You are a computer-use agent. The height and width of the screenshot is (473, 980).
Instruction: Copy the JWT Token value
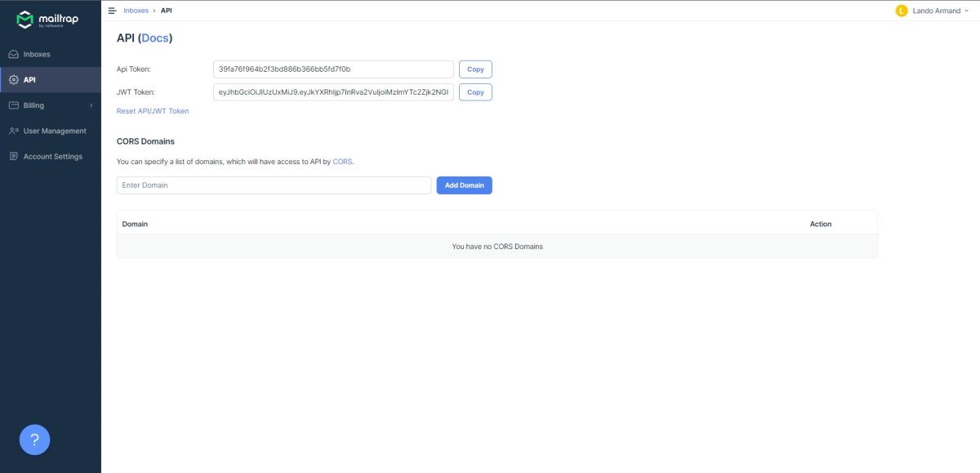click(x=475, y=91)
